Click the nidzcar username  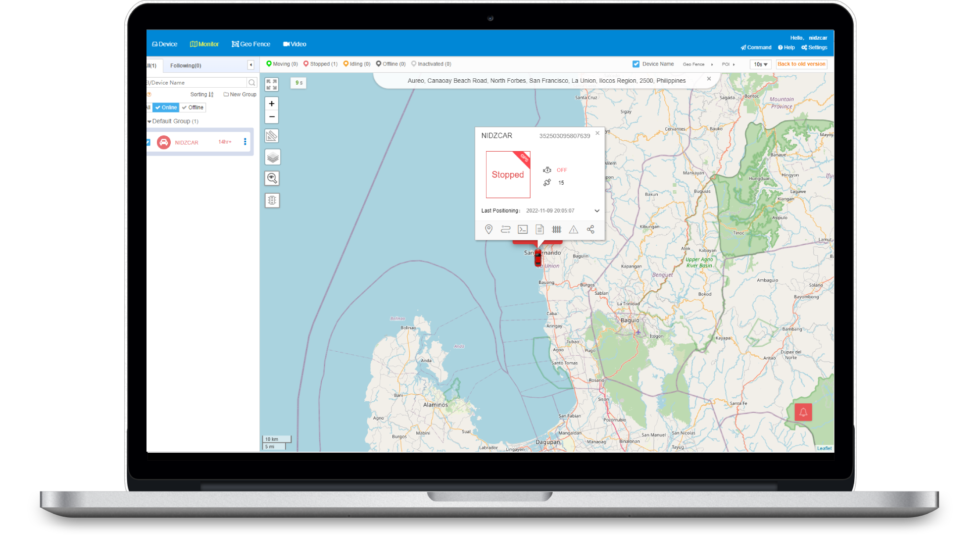[x=818, y=38]
